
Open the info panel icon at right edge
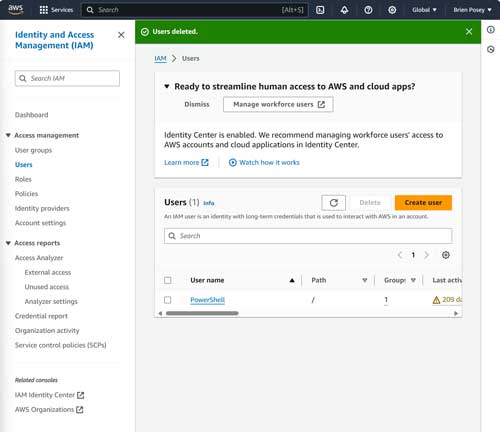(491, 30)
